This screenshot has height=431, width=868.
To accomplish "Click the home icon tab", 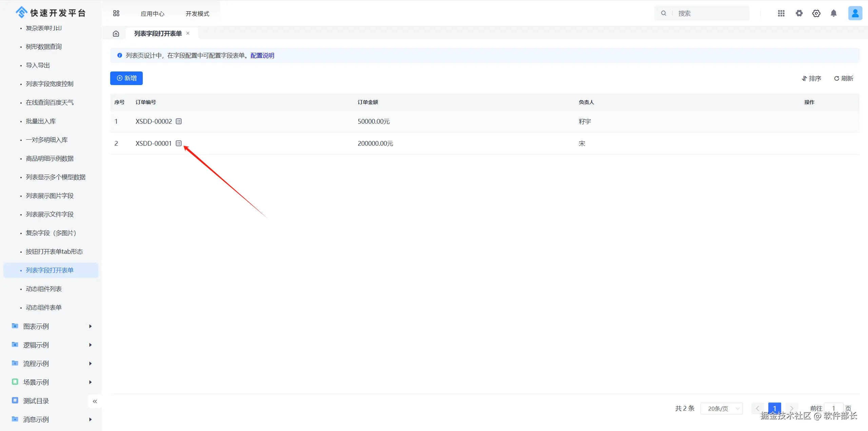I will 116,34.
